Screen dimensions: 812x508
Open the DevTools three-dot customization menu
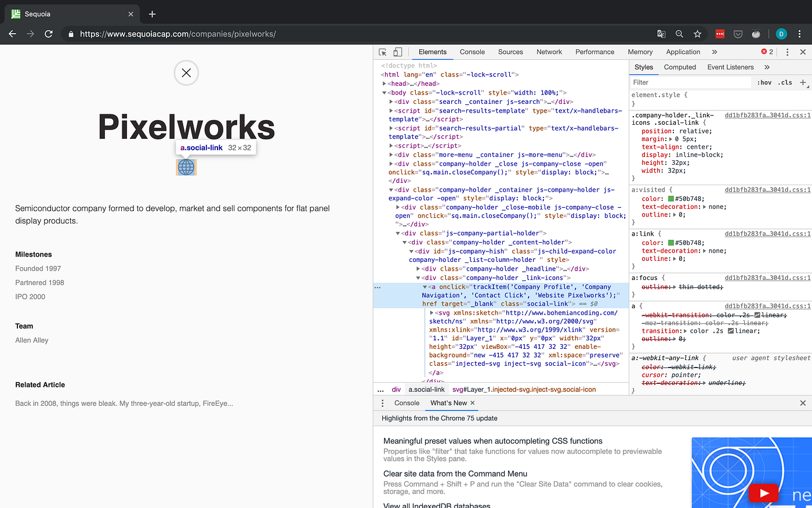pyautogui.click(x=787, y=52)
